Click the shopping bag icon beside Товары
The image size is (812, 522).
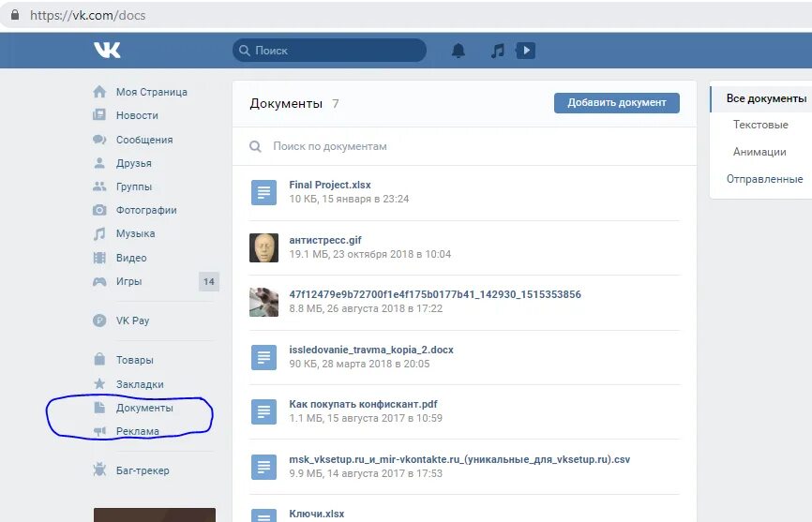click(99, 359)
